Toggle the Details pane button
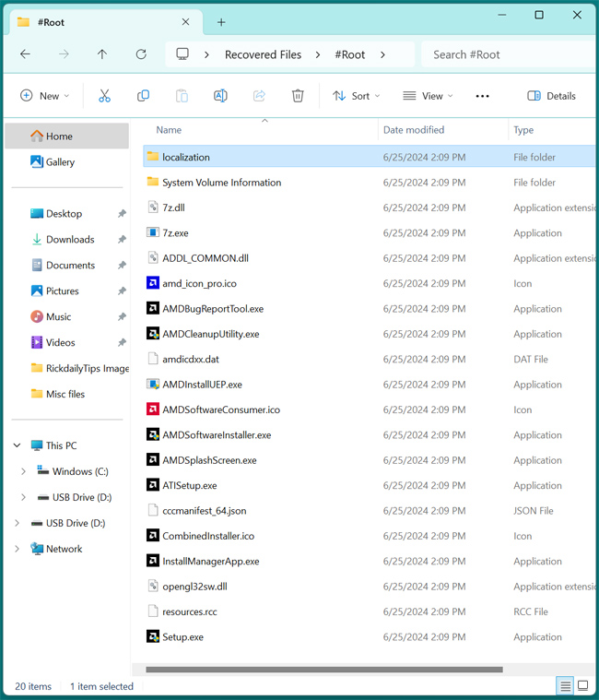 point(551,96)
